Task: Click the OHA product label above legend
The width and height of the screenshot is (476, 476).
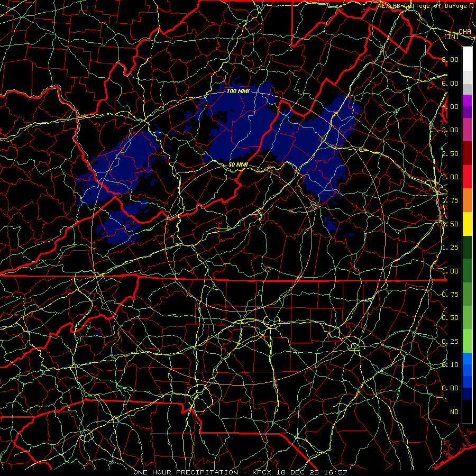Action: (465, 32)
